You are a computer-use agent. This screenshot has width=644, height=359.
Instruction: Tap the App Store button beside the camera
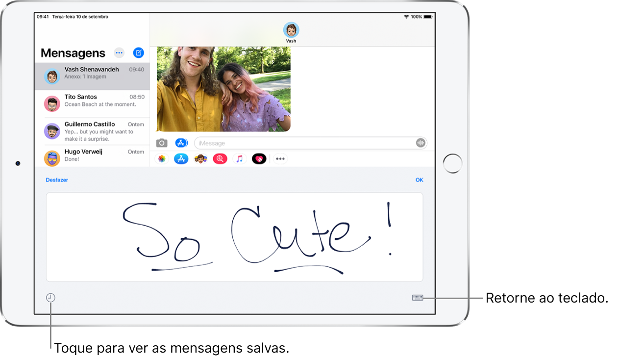(x=181, y=143)
